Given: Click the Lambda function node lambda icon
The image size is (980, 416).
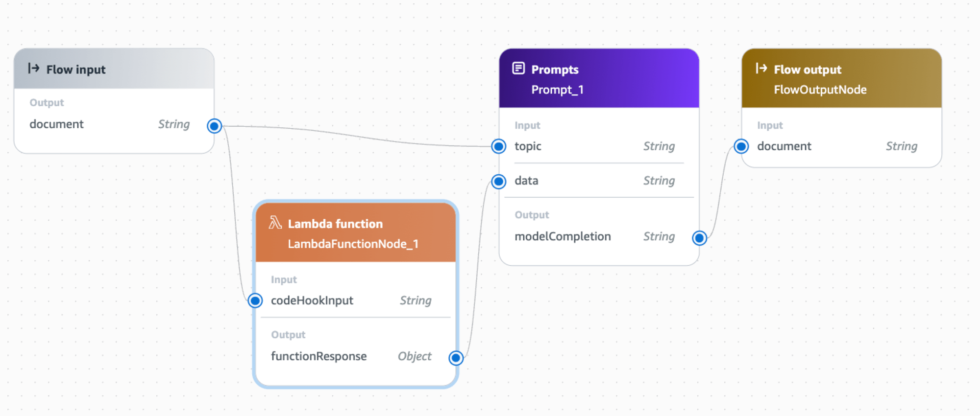Looking at the screenshot, I should 275,223.
